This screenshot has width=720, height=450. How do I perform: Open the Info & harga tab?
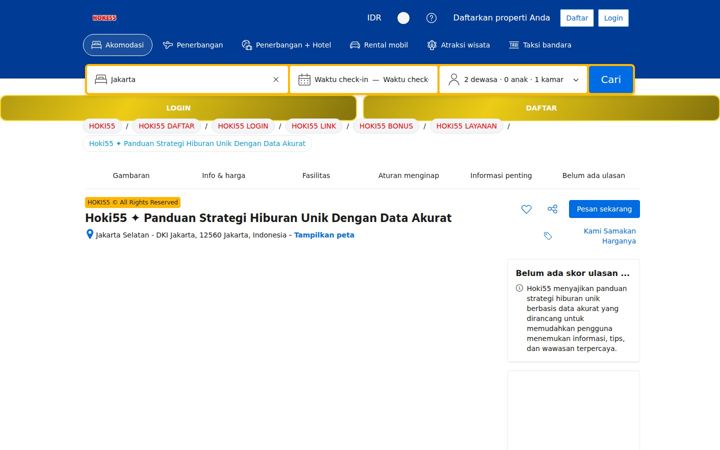[224, 175]
